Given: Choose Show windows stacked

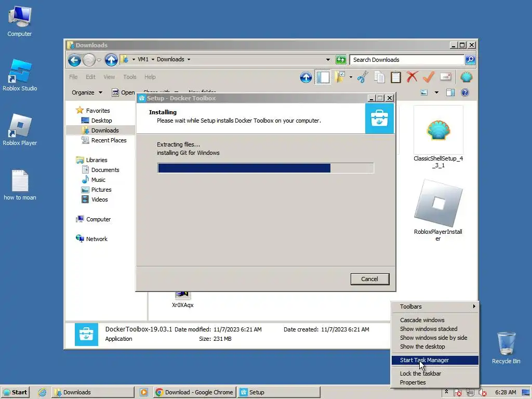Looking at the screenshot, I should [435, 329].
